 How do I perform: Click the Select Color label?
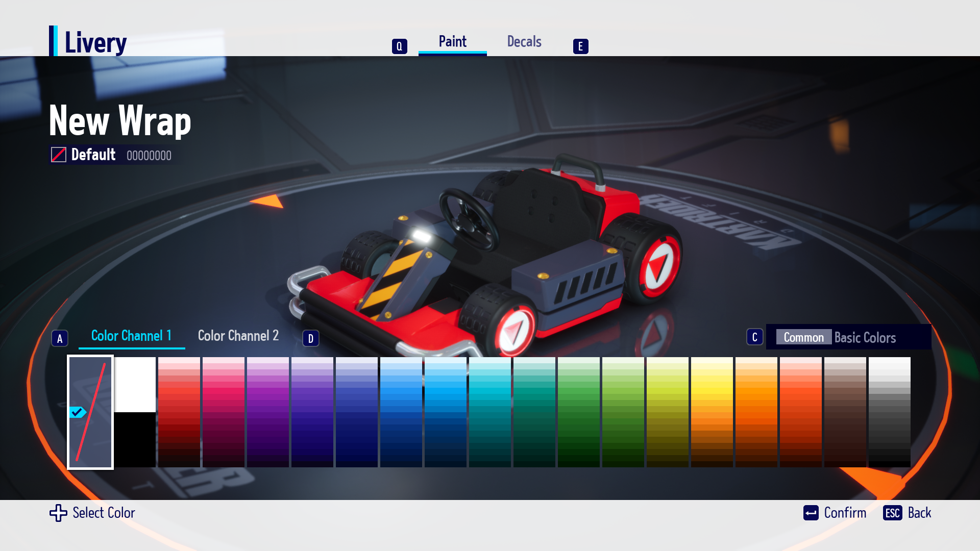point(104,513)
